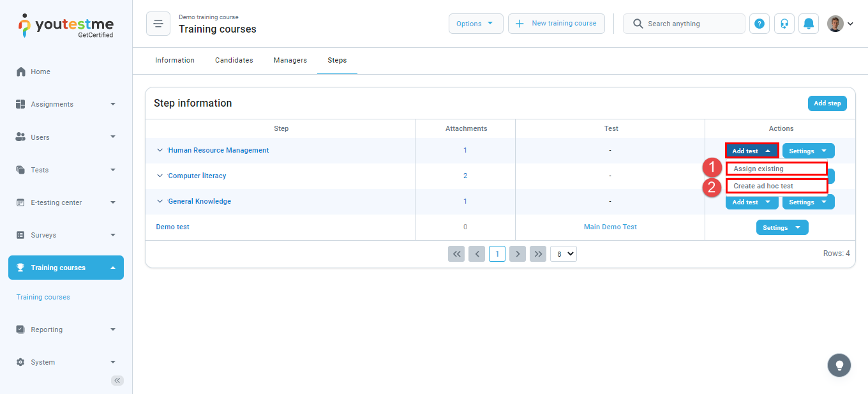Open the help question mark icon
This screenshot has height=394, width=868.
[759, 24]
